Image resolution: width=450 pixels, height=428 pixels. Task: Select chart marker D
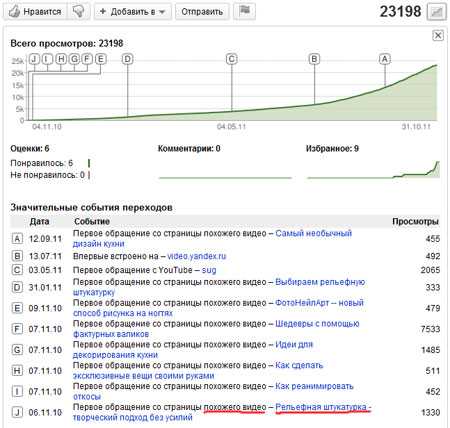pos(127,59)
